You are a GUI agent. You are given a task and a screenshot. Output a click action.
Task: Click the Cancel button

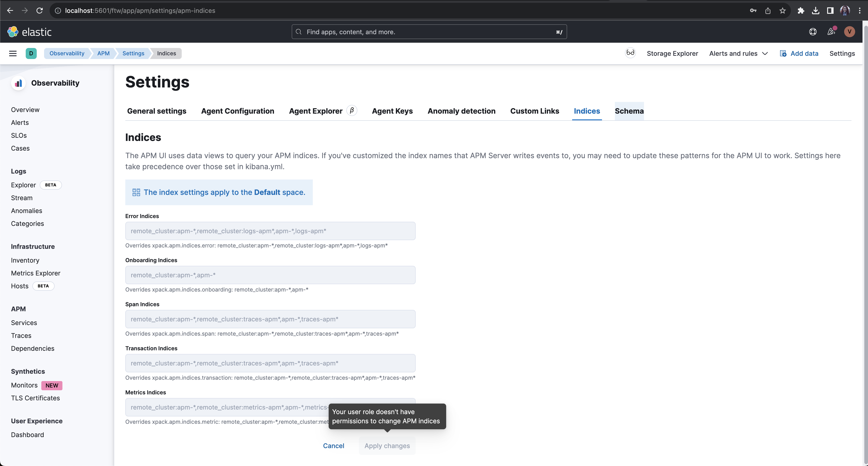333,445
